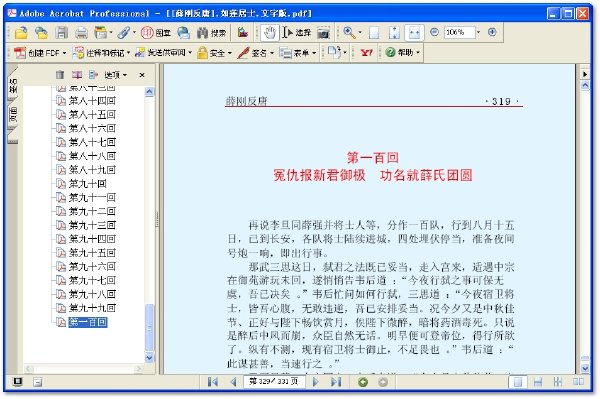The image size is (600, 399).
Task: Open the 帮助 help dropdown
Action: (x=403, y=53)
